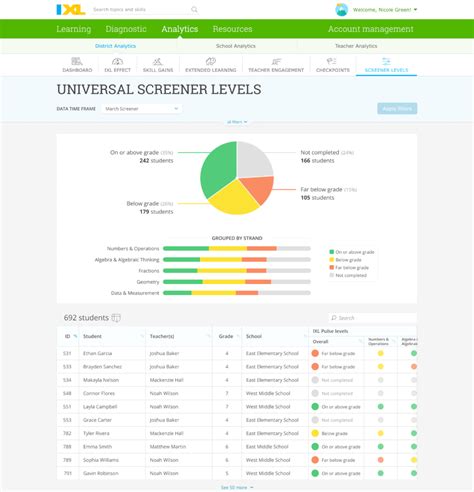The height and width of the screenshot is (492, 474).
Task: Open the Teacher(s) column filter dropdown
Action: [209, 336]
